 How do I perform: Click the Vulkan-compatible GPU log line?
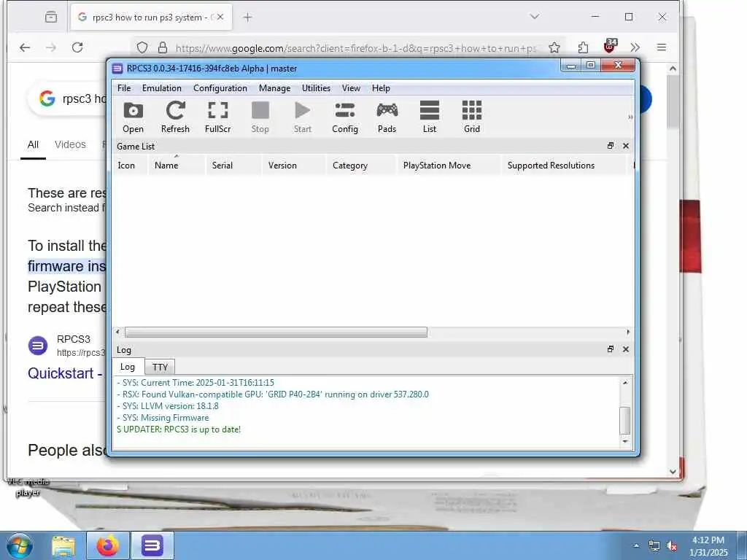(x=273, y=394)
